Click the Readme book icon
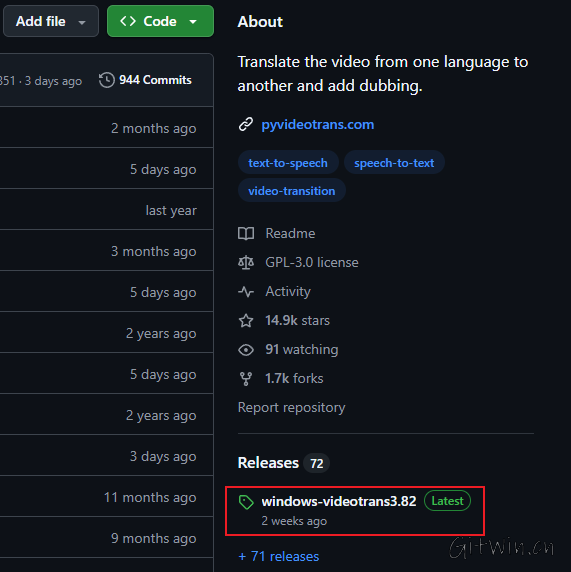 246,233
